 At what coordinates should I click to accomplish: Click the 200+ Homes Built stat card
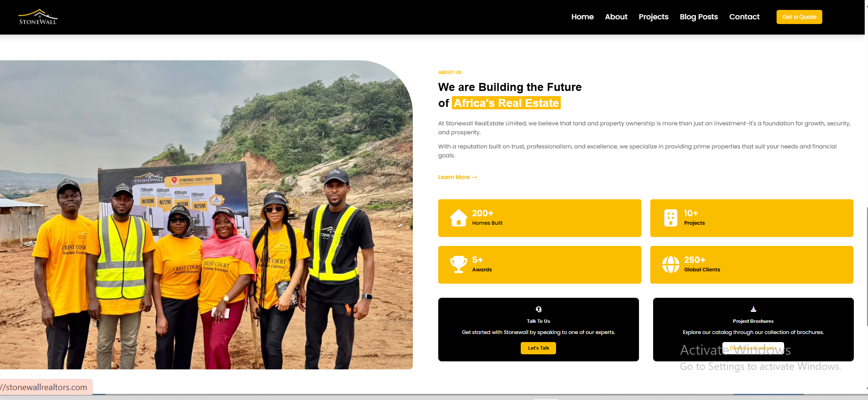point(540,218)
